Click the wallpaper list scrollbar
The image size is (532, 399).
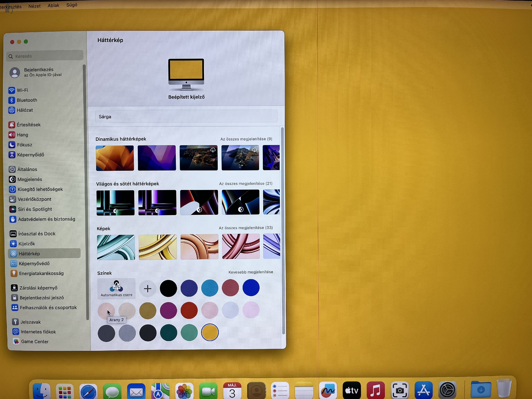click(x=283, y=231)
